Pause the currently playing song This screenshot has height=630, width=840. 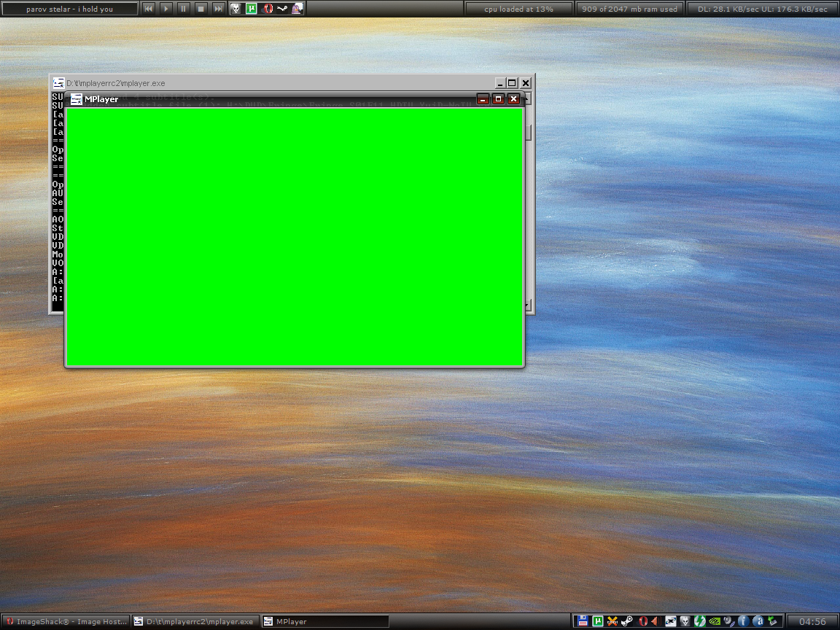pos(184,9)
